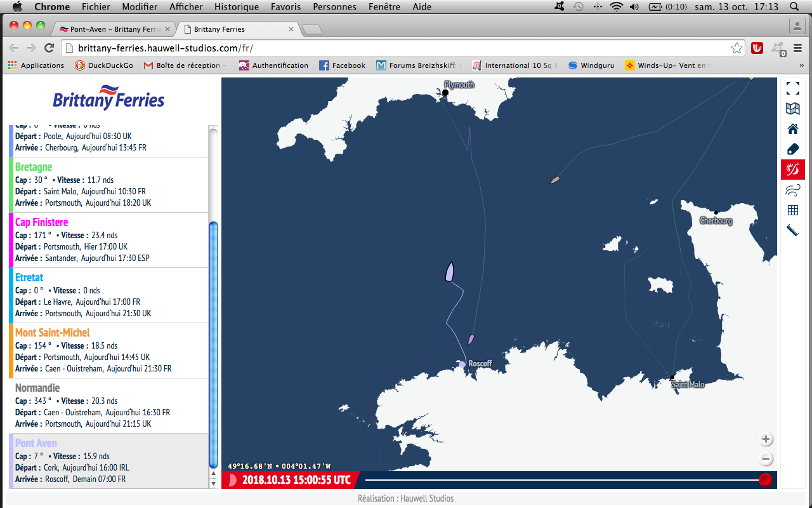
Task: Click the Brittany Ferries logo
Action: 108,97
